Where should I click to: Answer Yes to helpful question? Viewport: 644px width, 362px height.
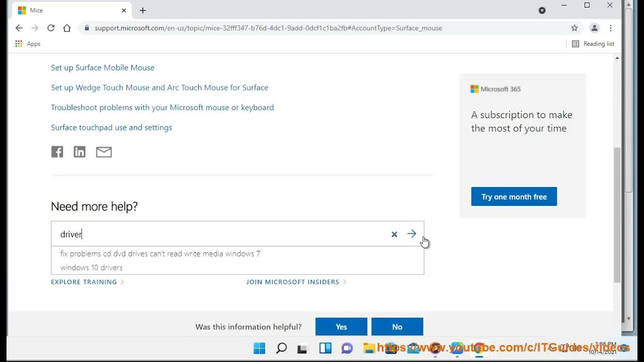(341, 327)
